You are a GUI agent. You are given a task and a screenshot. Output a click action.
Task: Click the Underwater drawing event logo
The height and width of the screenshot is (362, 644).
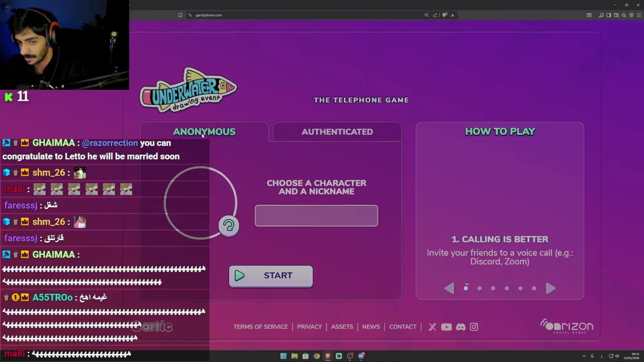click(188, 89)
